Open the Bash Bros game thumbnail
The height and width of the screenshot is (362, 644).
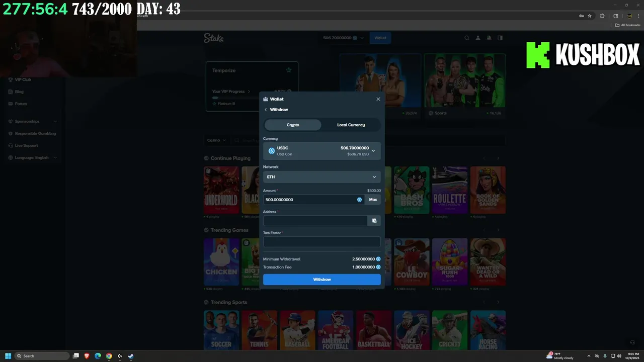pyautogui.click(x=412, y=190)
